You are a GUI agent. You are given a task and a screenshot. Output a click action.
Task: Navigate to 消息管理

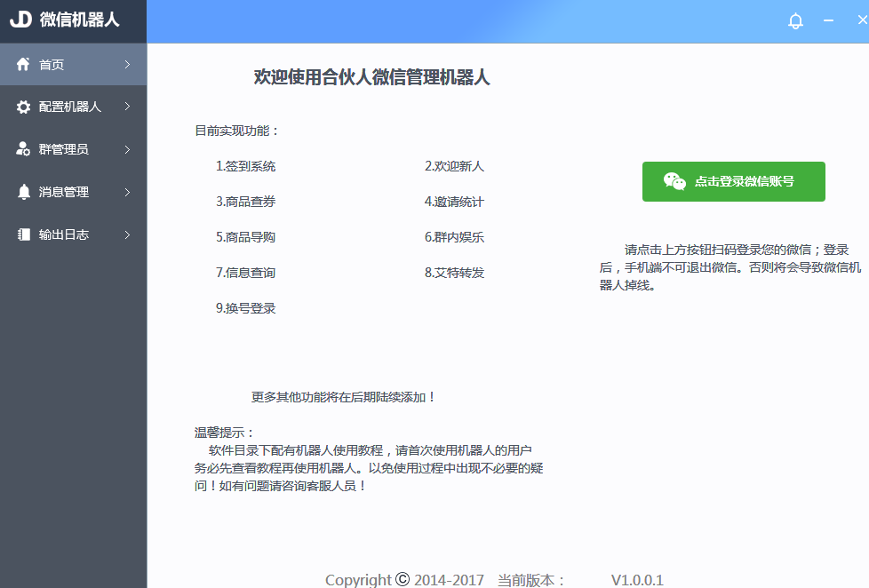(x=63, y=191)
